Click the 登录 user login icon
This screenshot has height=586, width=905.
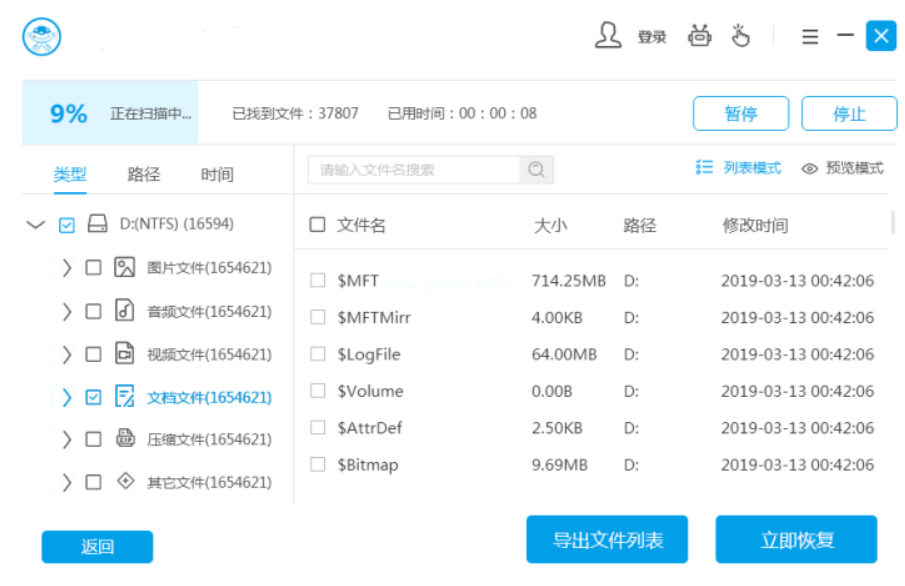[608, 34]
